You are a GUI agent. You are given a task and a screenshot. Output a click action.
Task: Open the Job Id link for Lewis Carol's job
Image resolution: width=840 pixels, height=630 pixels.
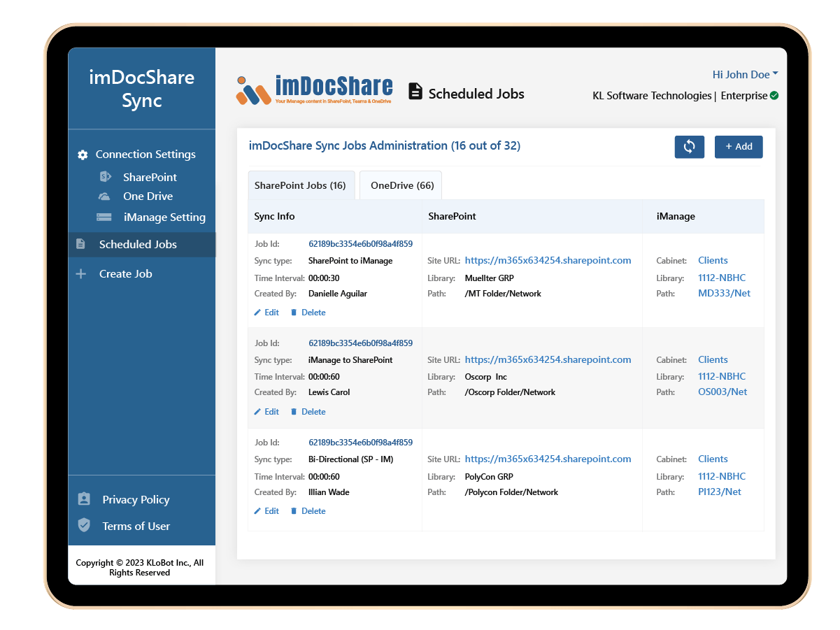[360, 343]
